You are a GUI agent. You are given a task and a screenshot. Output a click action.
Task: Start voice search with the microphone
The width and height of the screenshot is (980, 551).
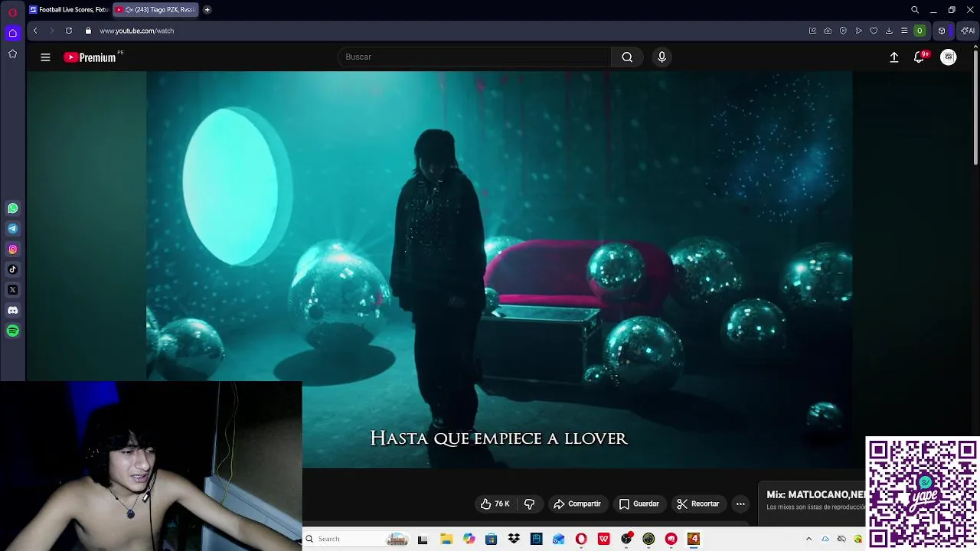point(662,57)
